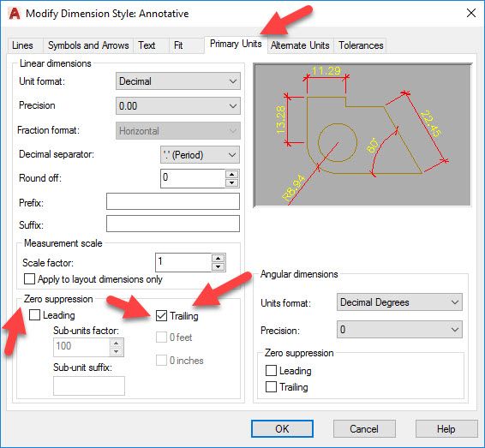Open the Symbols and Arrows tab
This screenshot has height=448, width=485.
pyautogui.click(x=88, y=45)
